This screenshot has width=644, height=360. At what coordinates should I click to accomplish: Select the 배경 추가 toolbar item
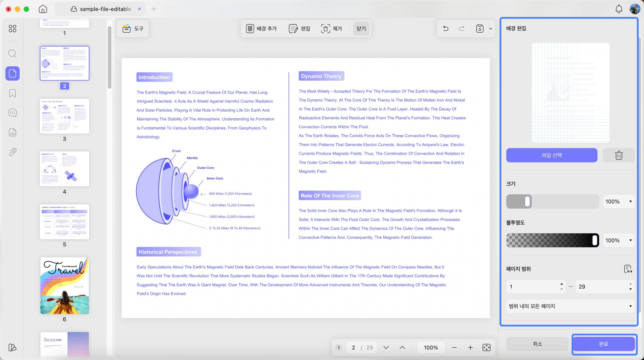[261, 29]
